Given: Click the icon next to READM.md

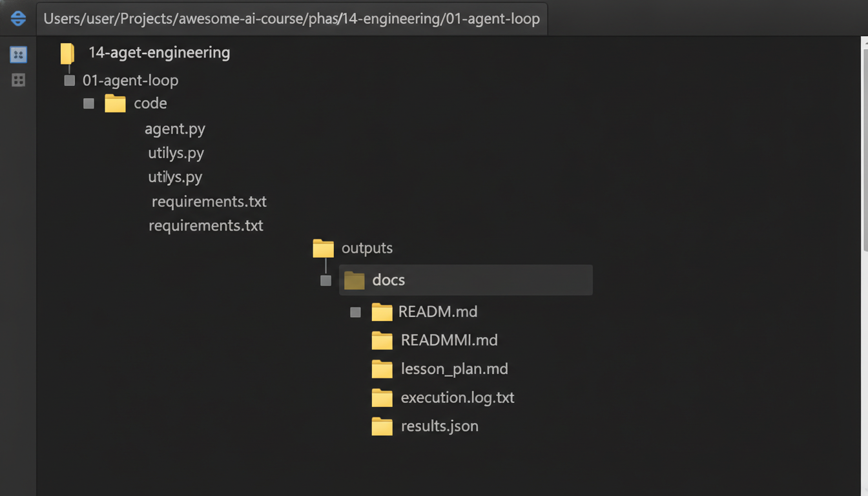Looking at the screenshot, I should [x=382, y=312].
